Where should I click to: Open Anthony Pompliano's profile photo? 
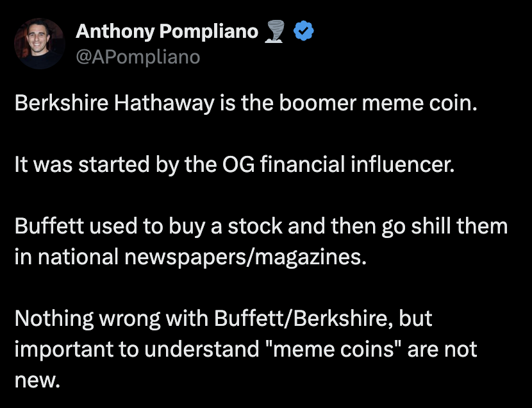(x=39, y=44)
